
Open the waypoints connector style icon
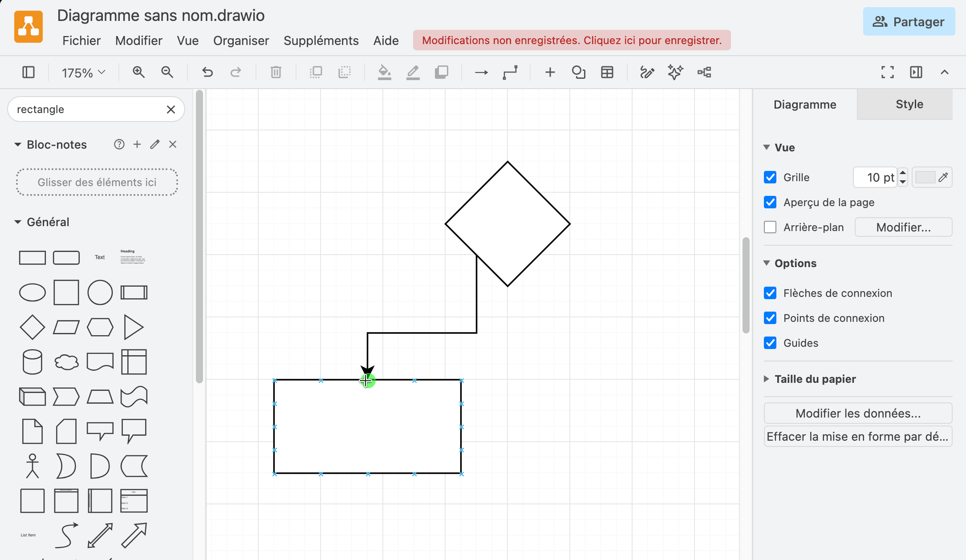click(x=510, y=72)
